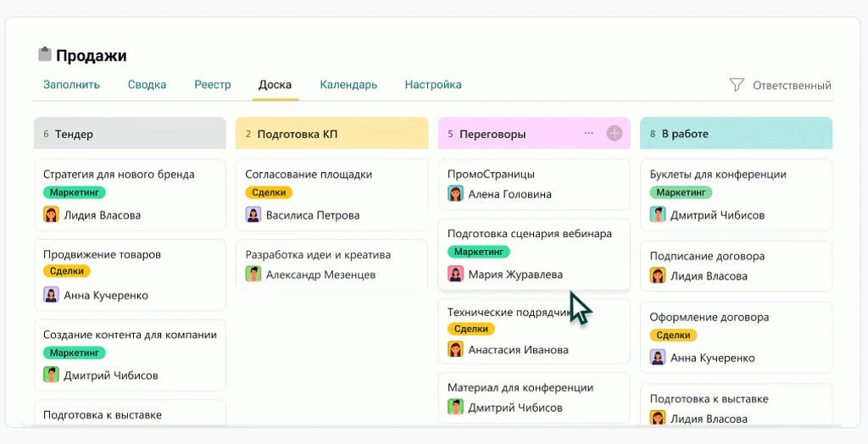Open card Разработка идеи и креатива

point(332,264)
